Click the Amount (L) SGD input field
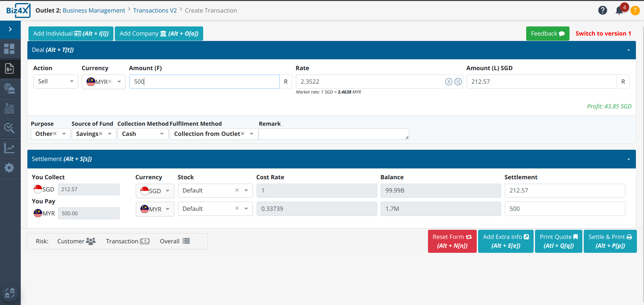The image size is (644, 305). click(x=541, y=82)
